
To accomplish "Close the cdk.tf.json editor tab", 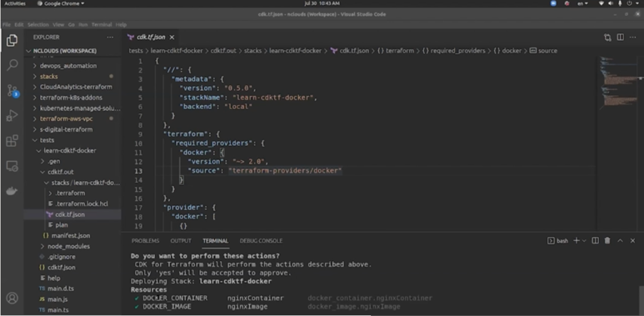I will (172, 37).
